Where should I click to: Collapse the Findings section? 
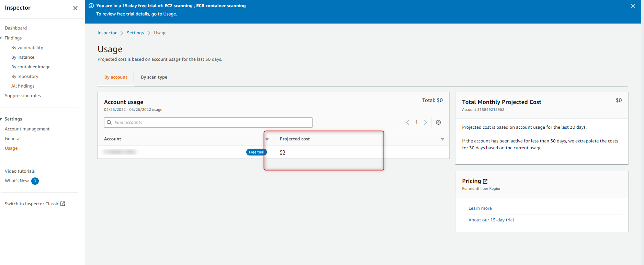pos(1,38)
